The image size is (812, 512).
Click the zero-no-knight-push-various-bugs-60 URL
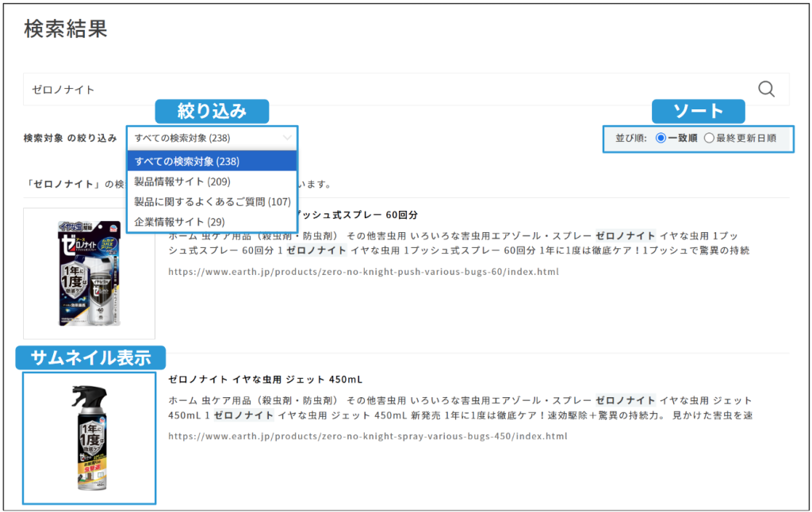pyautogui.click(x=363, y=272)
